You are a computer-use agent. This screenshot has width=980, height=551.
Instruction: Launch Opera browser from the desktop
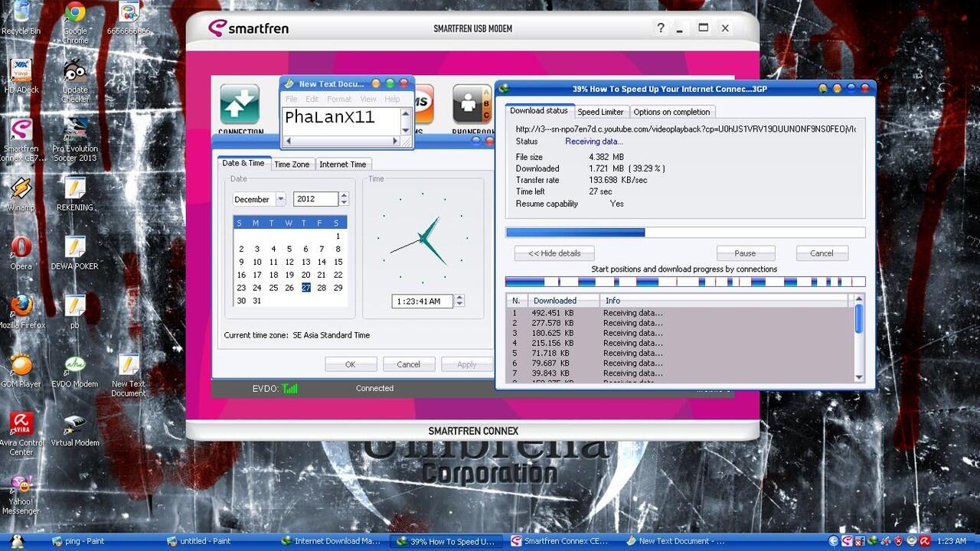pos(21,253)
